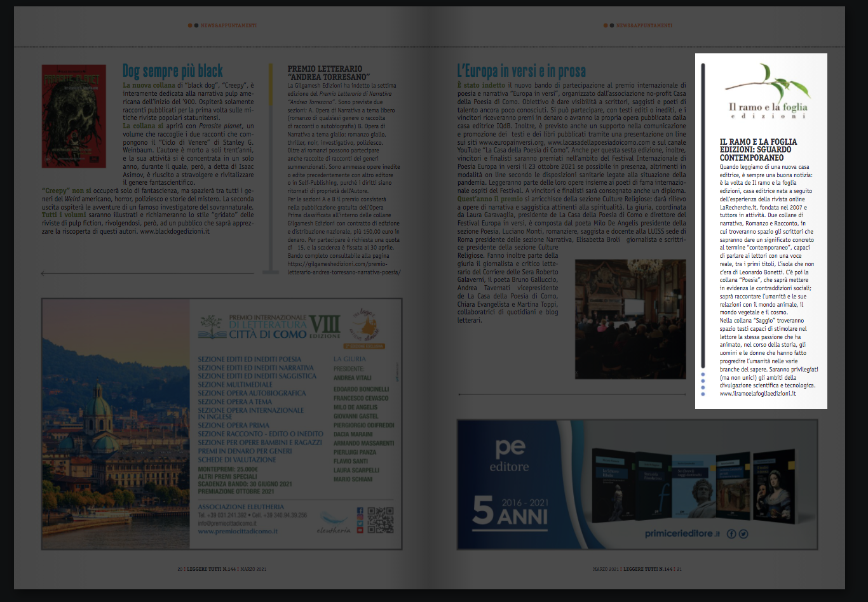Click the Dante bust book cover in pe editore ad
The height and width of the screenshot is (602, 868).
point(694,486)
